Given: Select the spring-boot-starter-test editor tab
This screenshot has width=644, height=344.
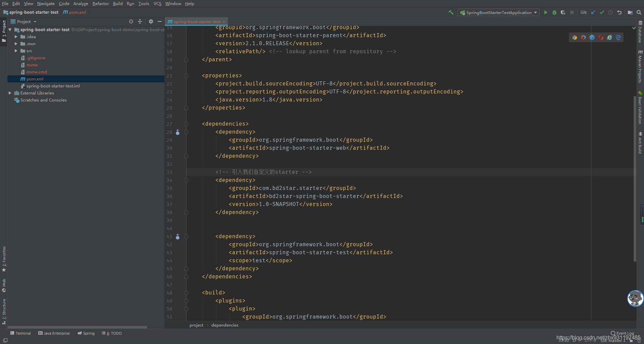Looking at the screenshot, I should 197,22.
